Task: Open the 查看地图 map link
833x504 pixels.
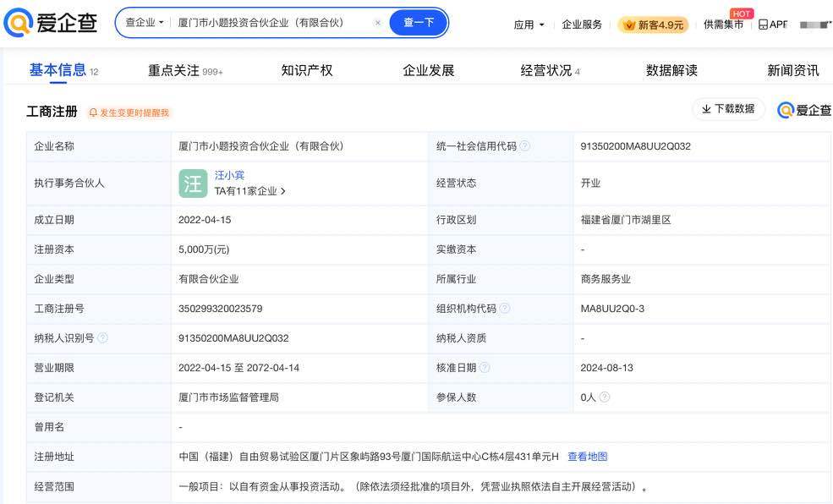Action: tap(588, 457)
